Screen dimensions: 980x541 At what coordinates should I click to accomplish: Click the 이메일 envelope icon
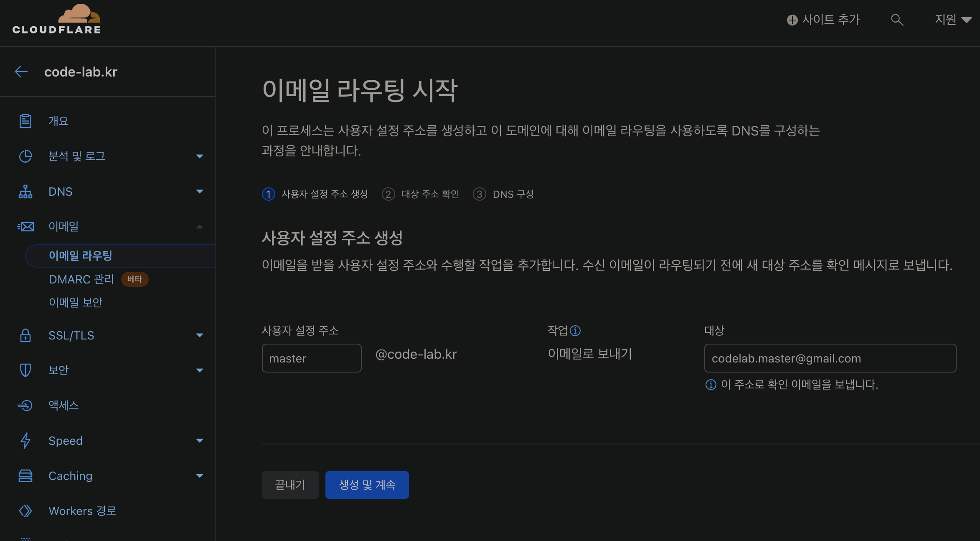tap(25, 226)
